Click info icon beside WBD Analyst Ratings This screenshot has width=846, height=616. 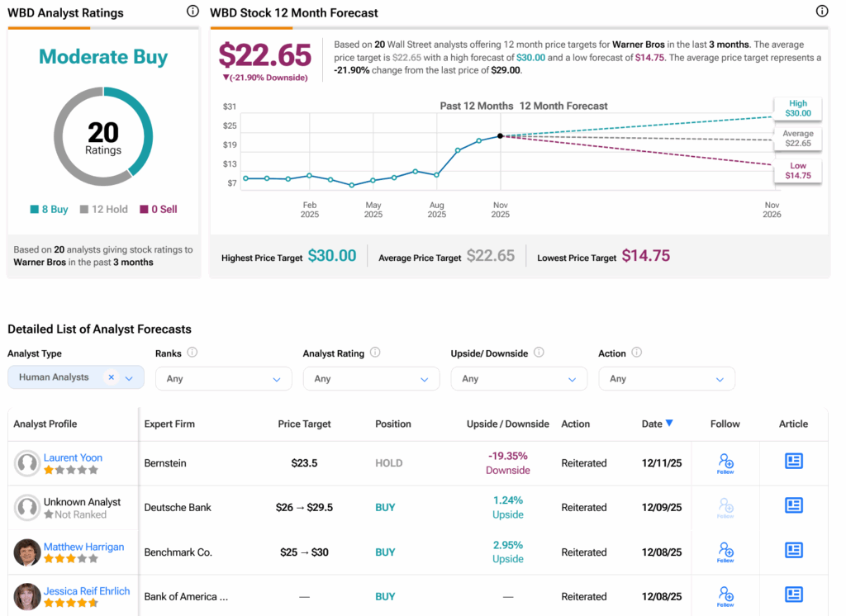click(192, 12)
